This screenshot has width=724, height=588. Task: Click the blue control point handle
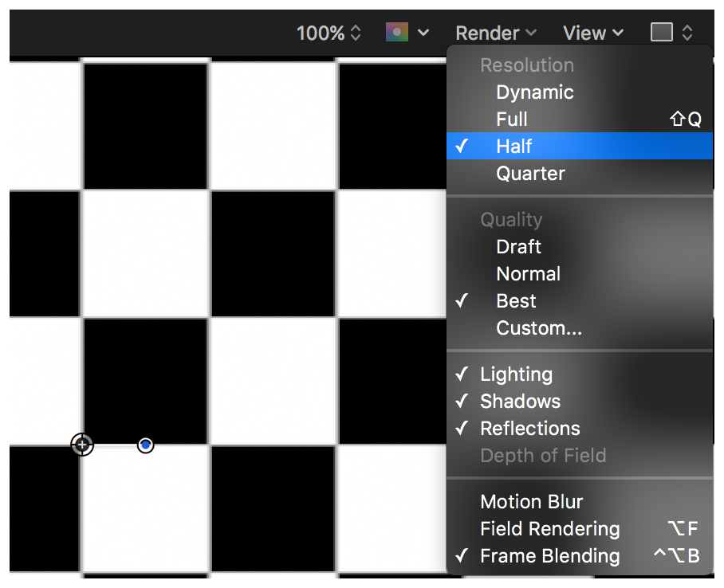[x=145, y=445]
